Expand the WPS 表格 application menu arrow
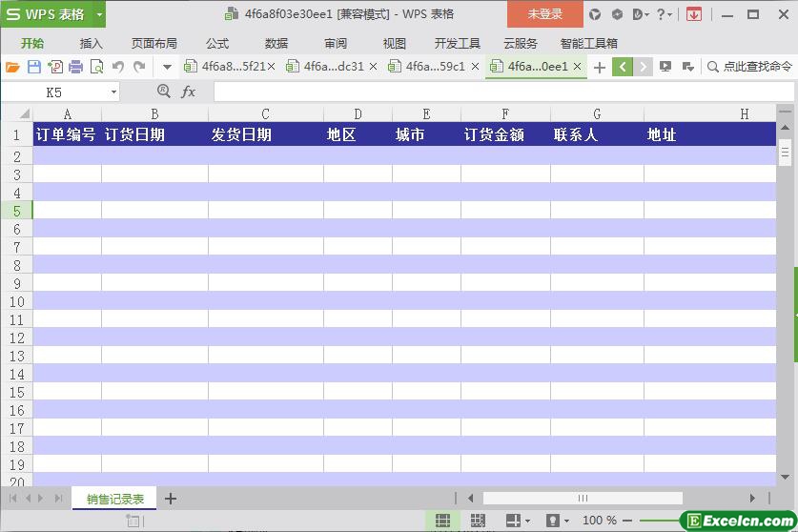 pos(99,14)
